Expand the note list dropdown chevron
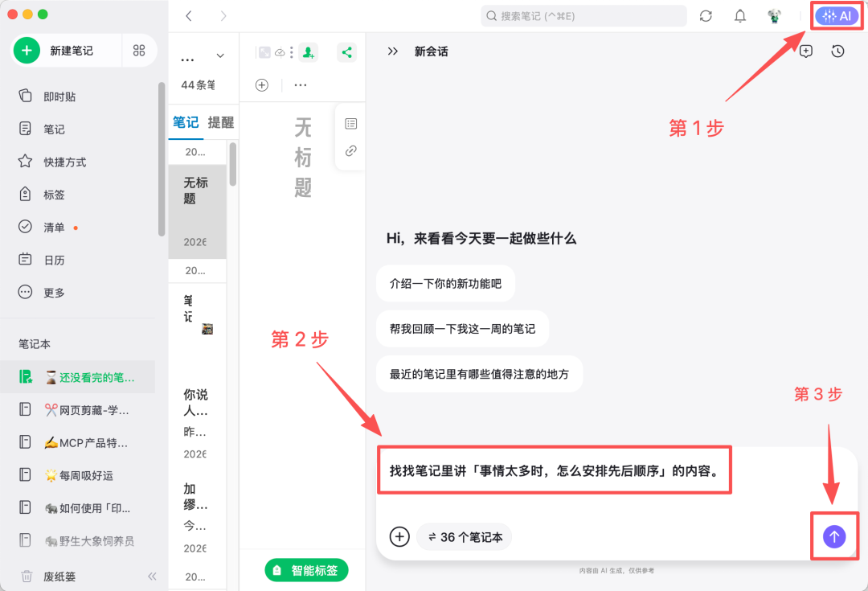This screenshot has height=591, width=868. (x=220, y=55)
